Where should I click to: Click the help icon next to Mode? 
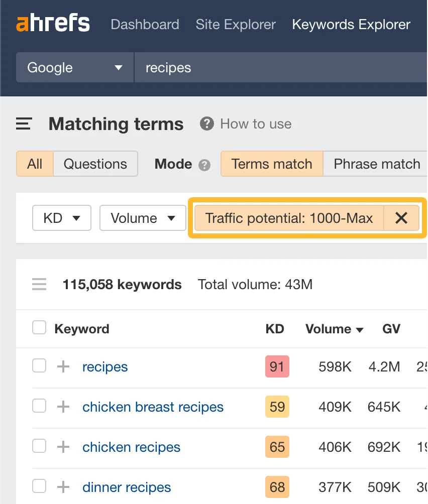click(x=204, y=165)
